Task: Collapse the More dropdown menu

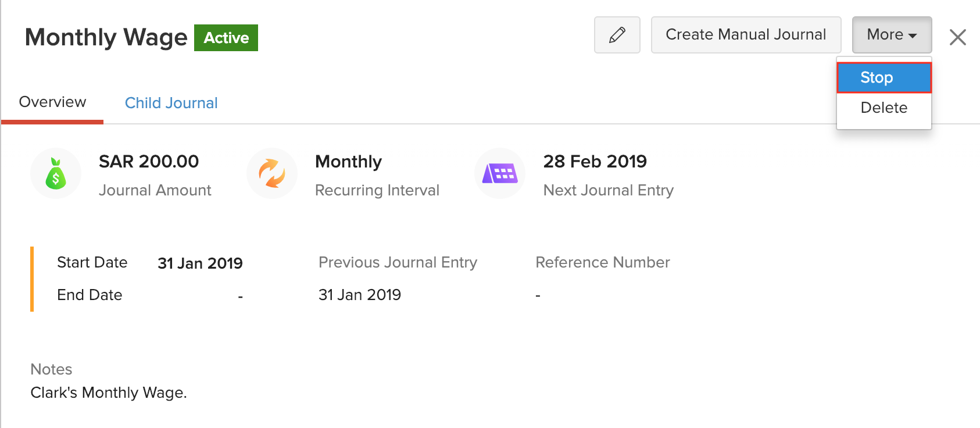Action: pos(891,35)
